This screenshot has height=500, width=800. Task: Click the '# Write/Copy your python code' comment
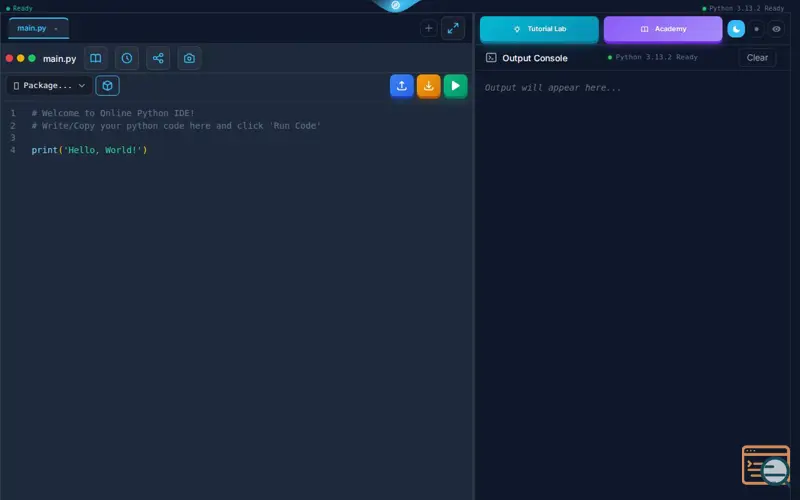pos(176,126)
